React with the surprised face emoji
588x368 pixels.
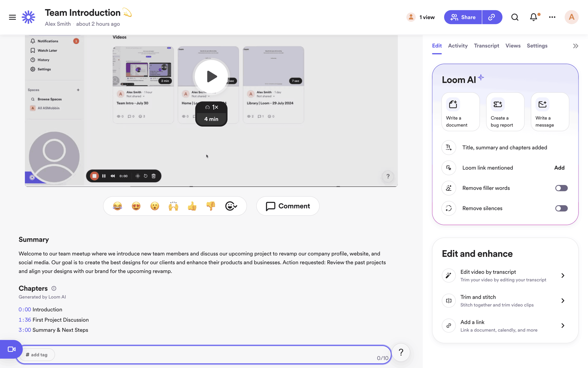(155, 206)
